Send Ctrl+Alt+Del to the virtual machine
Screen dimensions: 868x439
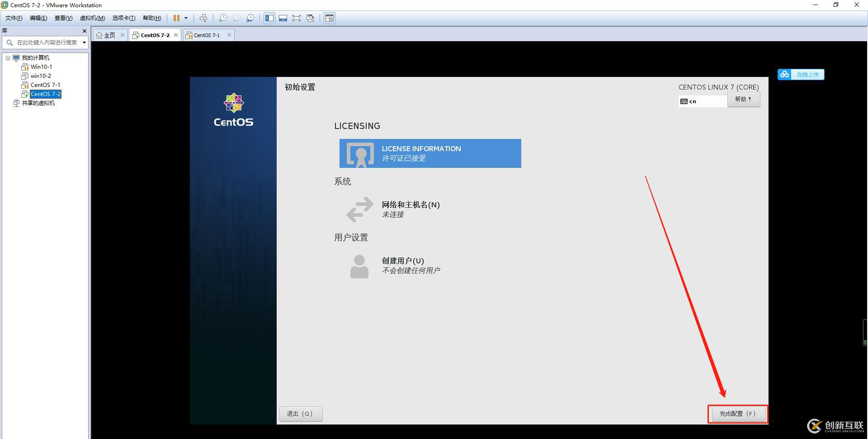(203, 18)
